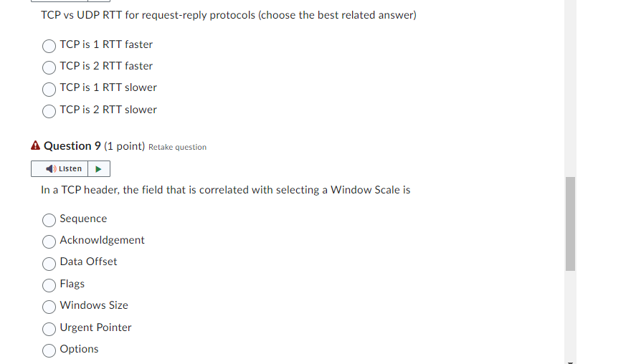Click the vertical scrollbar thumb
631x364 pixels.
pos(570,224)
